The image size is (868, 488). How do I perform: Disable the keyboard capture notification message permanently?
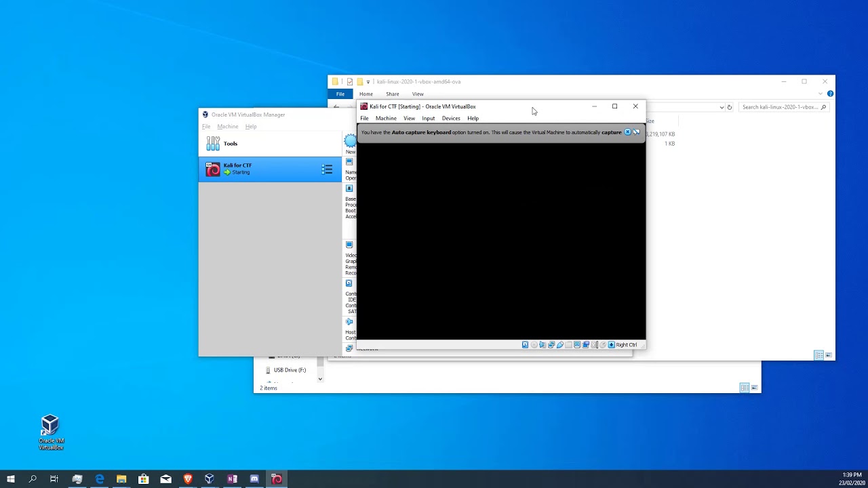click(636, 131)
